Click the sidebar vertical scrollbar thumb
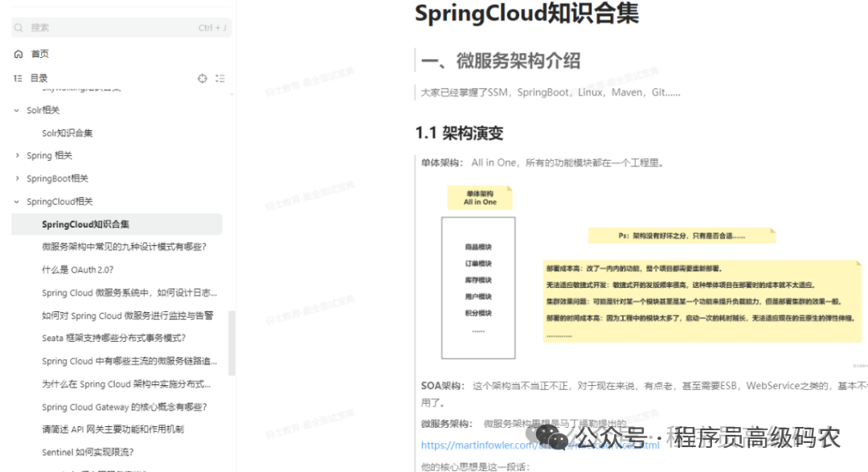868x472 pixels. 232,343
